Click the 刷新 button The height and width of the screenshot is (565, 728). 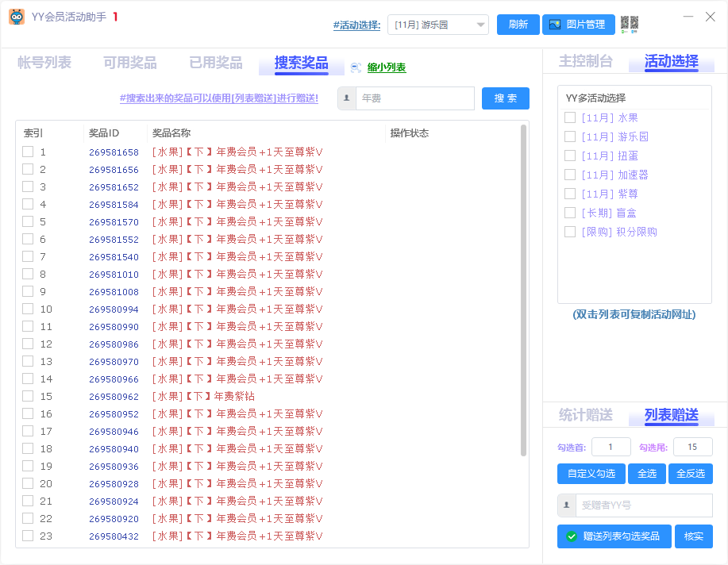(518, 25)
